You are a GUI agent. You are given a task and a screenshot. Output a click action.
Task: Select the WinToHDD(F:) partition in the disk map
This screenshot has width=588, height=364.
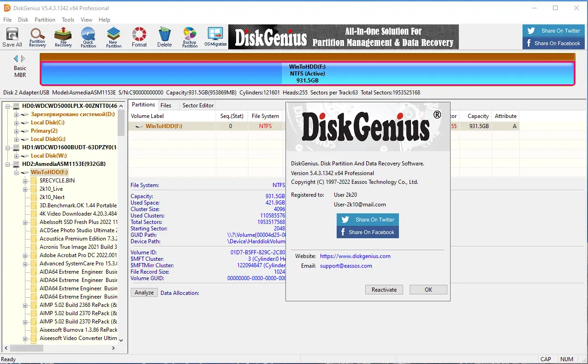click(307, 73)
